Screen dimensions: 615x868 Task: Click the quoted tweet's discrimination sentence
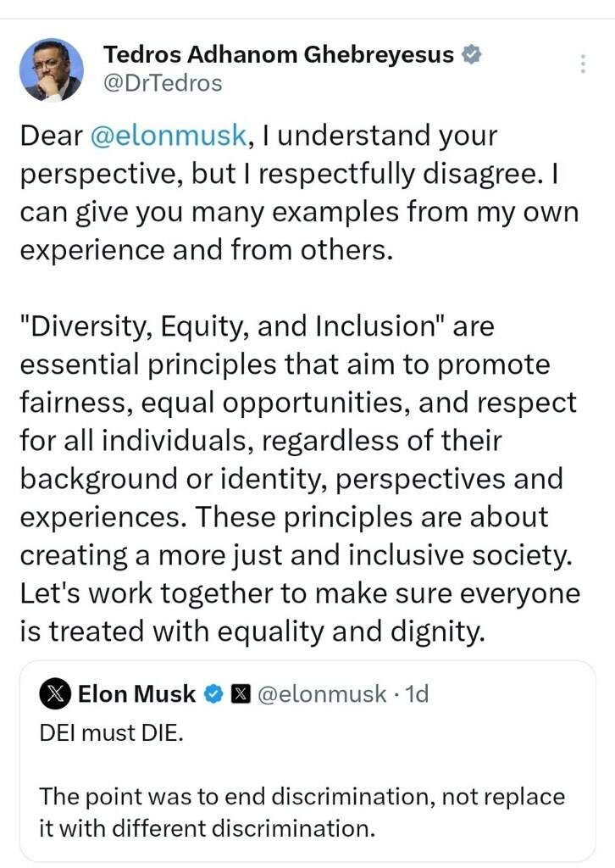pos(302,813)
